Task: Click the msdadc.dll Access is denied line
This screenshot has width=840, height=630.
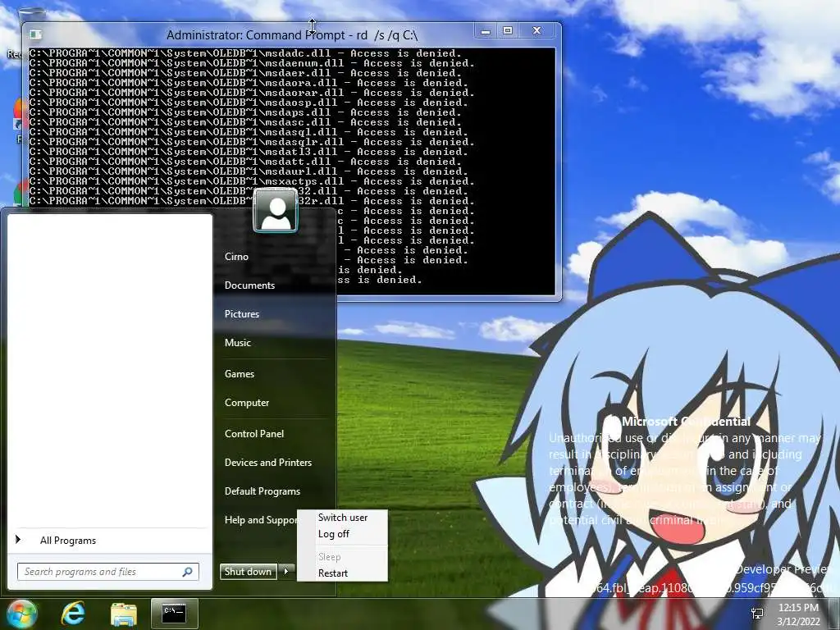Action: [x=245, y=53]
